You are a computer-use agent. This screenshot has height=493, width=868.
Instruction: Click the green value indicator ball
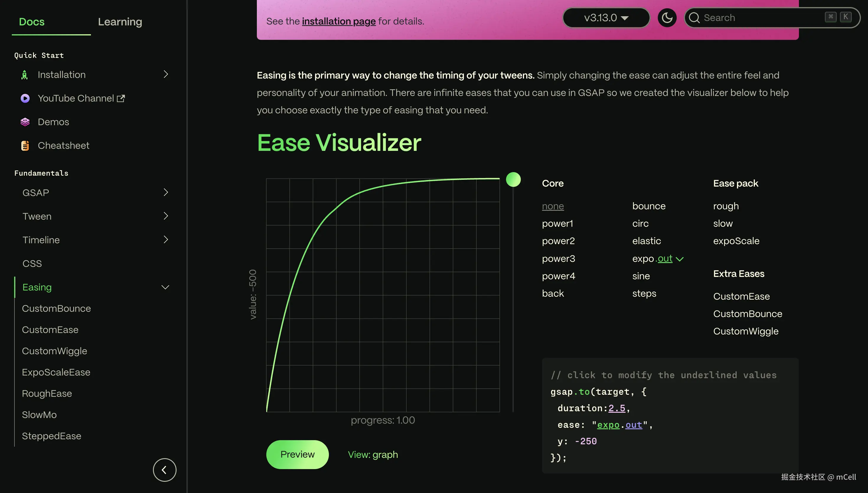(513, 179)
